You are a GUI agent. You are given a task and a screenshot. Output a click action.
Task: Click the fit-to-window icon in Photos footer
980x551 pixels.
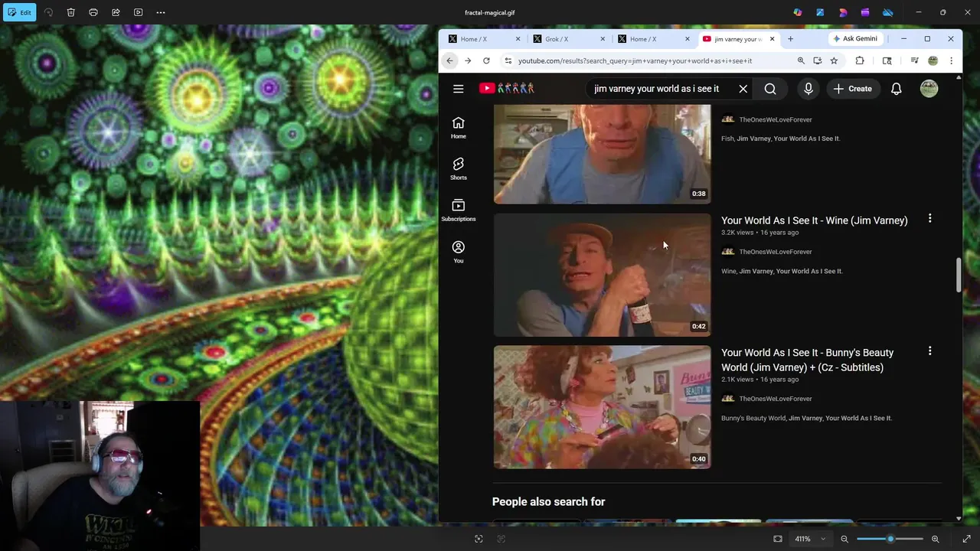tap(778, 539)
